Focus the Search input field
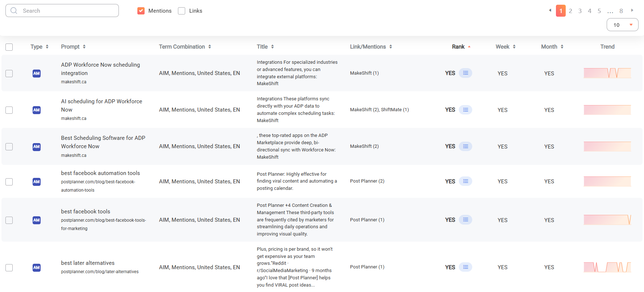Screen dimensions: 644x292 62,11
